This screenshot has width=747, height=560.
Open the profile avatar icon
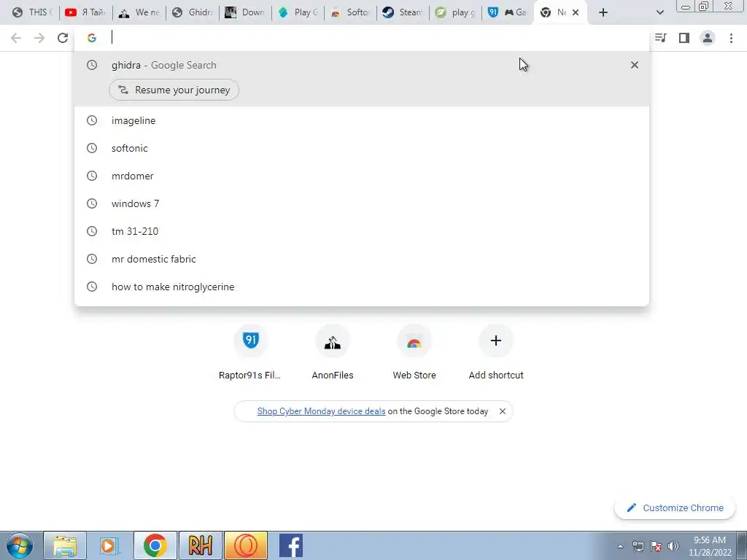(x=708, y=38)
